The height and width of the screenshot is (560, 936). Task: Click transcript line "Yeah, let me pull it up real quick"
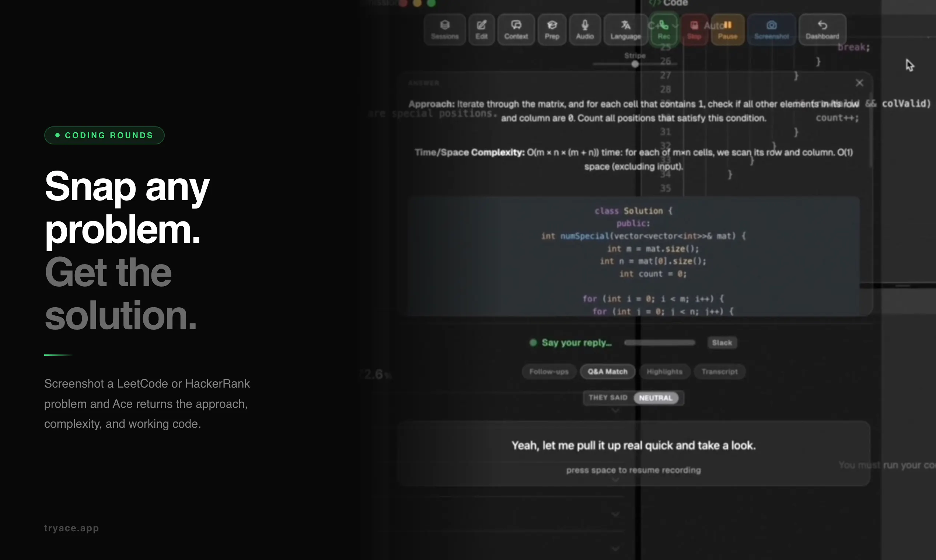pos(633,446)
